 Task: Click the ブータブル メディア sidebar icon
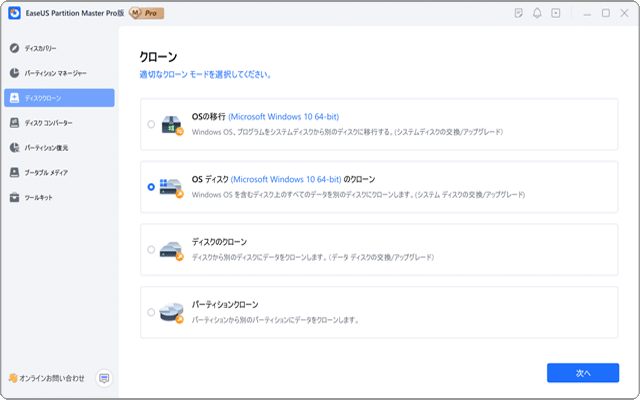pyautogui.click(x=15, y=173)
